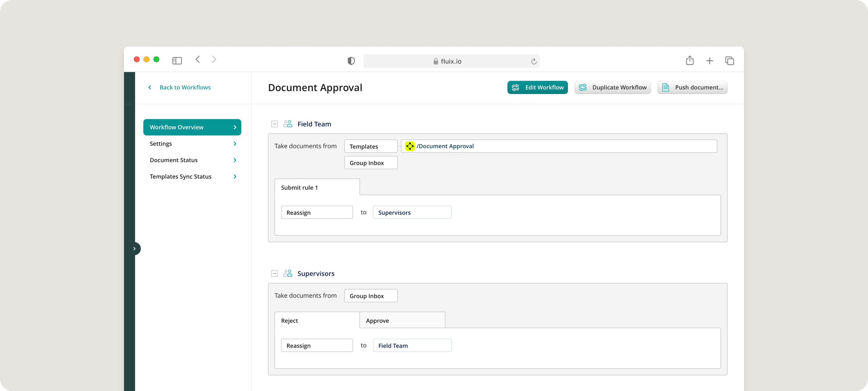Open Document Status sidebar item
Viewport: 868px width, 391px height.
[192, 160]
